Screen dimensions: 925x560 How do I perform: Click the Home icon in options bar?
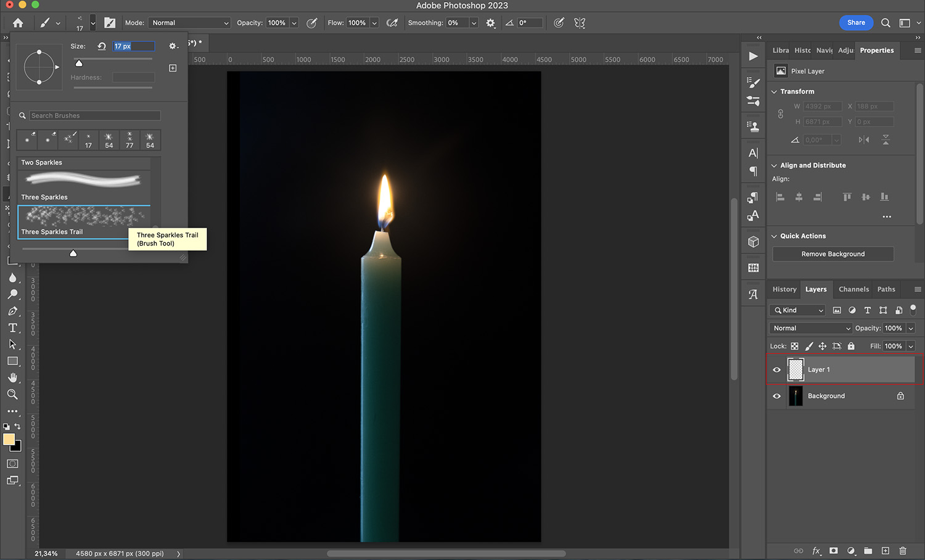click(x=18, y=23)
